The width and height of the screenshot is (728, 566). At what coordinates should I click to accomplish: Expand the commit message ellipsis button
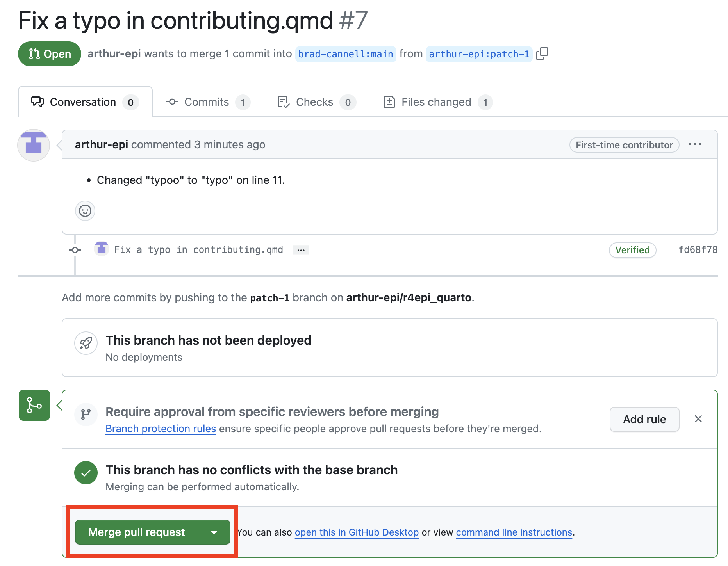coord(301,250)
